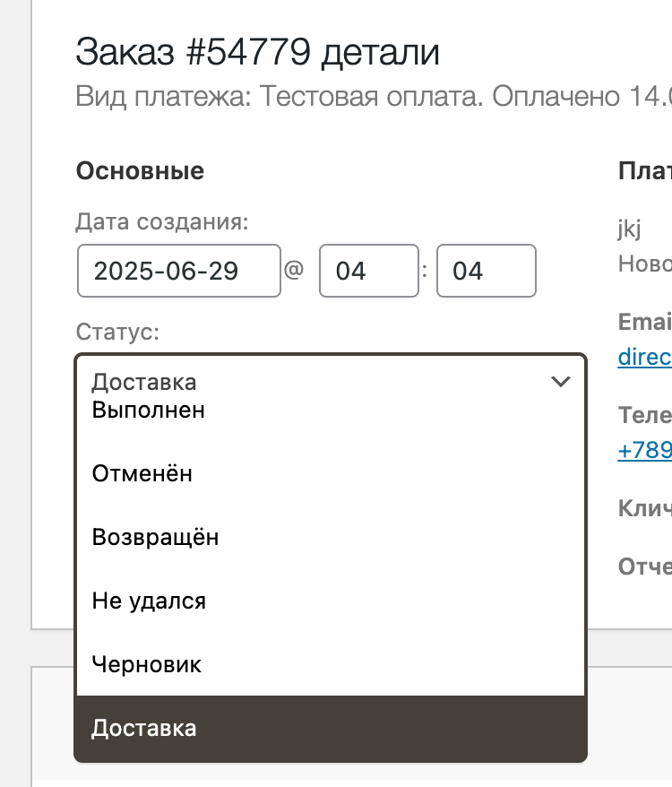Click the hour field after @ symbol
The image size is (672, 787).
369,271
